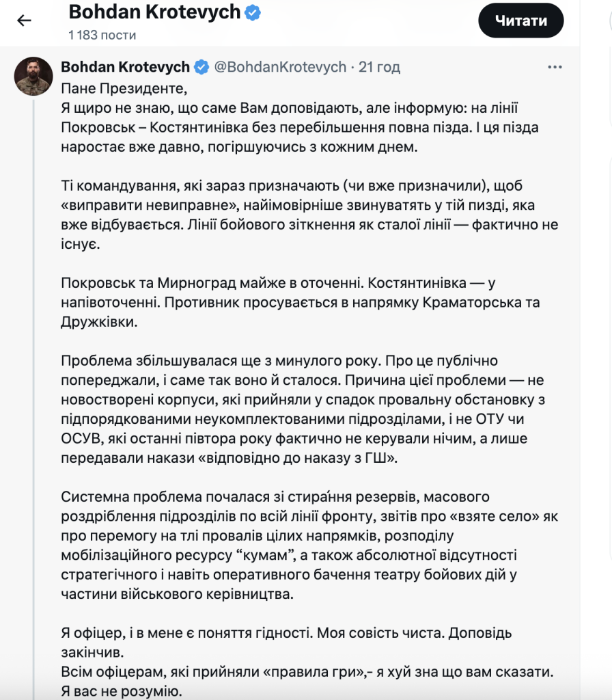Click the 1 183 пости counter

coord(102,36)
